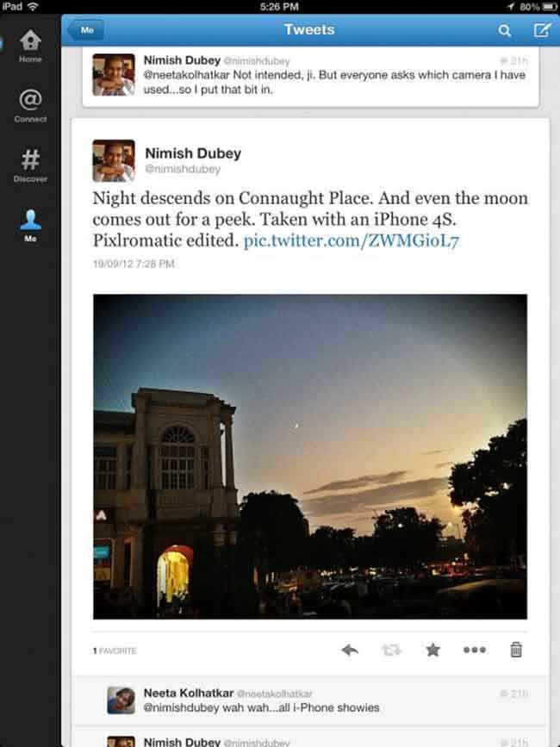Open the more options ellipsis menu
The width and height of the screenshot is (560, 747).
(x=475, y=650)
